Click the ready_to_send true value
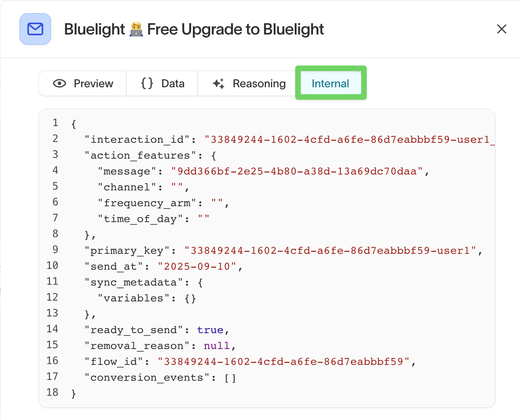The height and width of the screenshot is (420, 520). click(210, 330)
